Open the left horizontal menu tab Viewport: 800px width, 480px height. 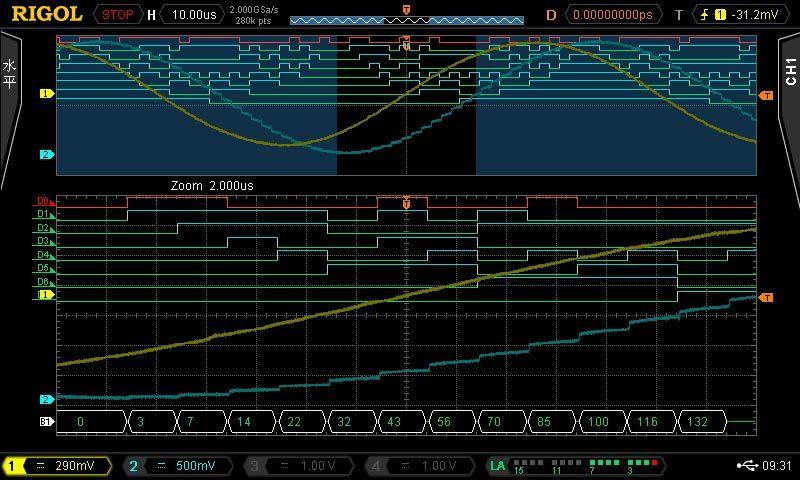click(10, 75)
